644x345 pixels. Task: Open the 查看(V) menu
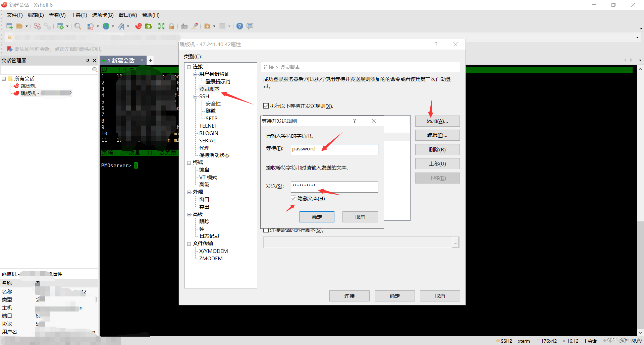pos(57,15)
